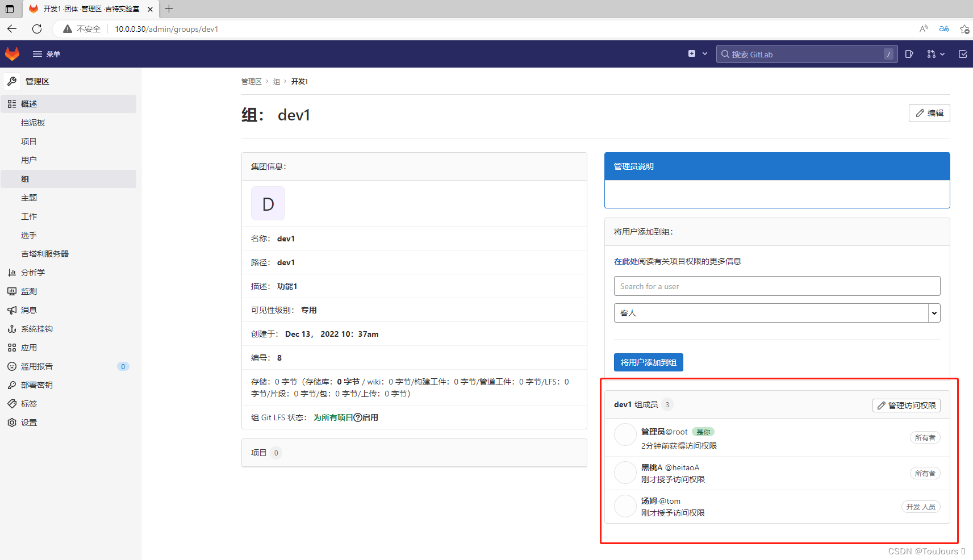Click the D group avatar
The image size is (973, 560).
coord(268,203)
